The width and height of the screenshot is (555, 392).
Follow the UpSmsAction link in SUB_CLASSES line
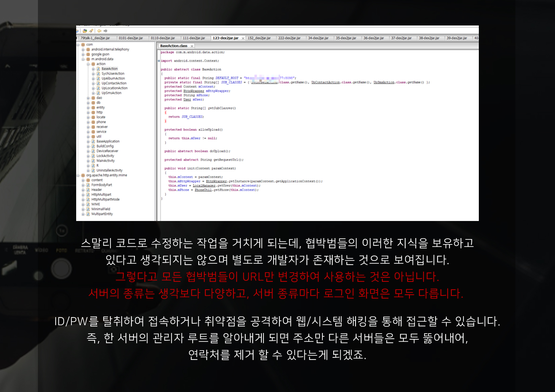pos(384,82)
